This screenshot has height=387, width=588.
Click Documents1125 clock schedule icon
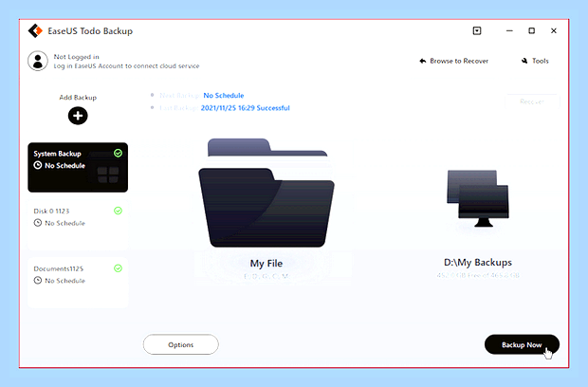point(38,281)
